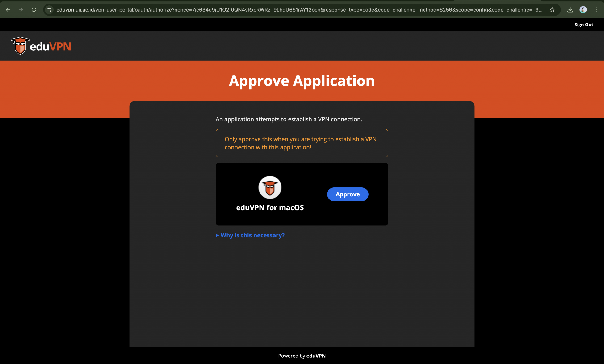Click the VPN connection attempt message text
604x364 pixels.
point(289,119)
